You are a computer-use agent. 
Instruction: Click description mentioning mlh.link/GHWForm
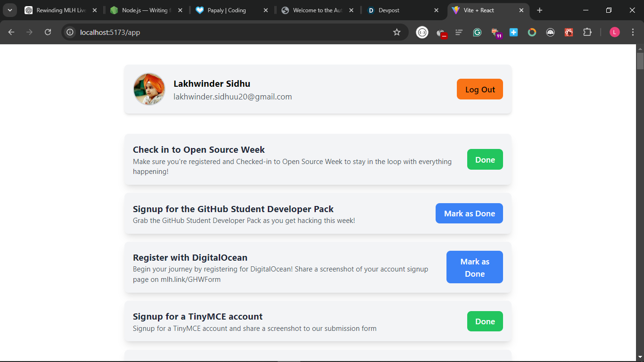pos(281,274)
